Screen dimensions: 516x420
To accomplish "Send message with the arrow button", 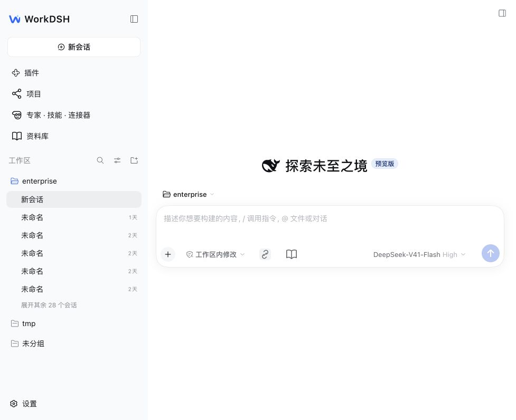I will pyautogui.click(x=490, y=253).
